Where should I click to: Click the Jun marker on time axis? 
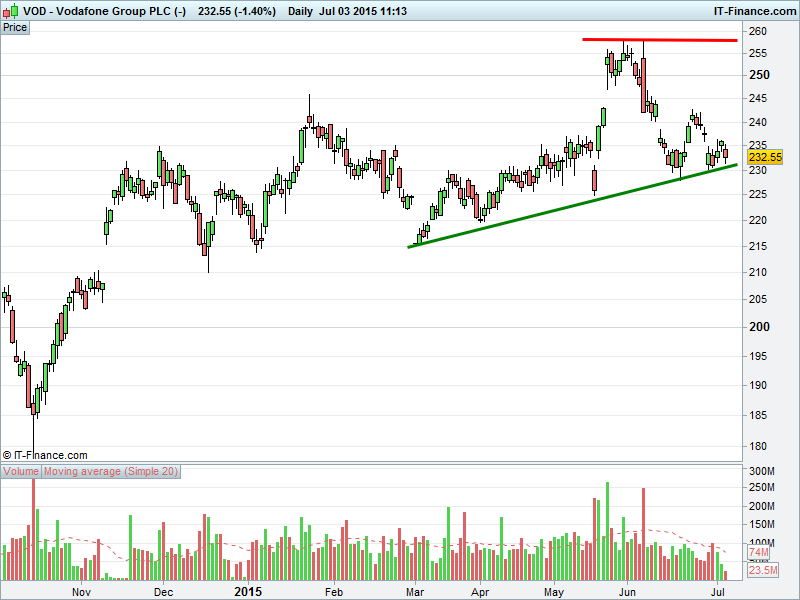coord(626,591)
